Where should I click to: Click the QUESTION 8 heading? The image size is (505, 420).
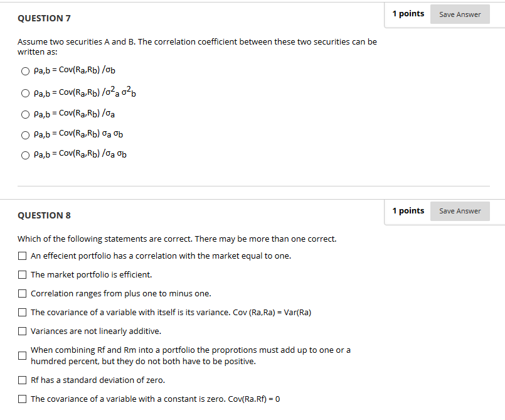pos(44,215)
